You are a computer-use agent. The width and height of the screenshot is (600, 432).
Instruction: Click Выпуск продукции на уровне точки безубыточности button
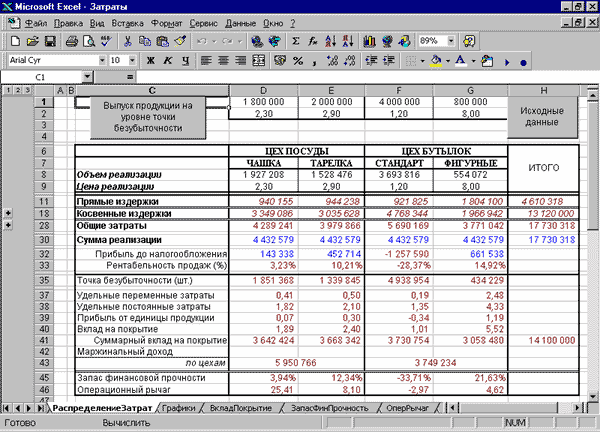[x=148, y=117]
